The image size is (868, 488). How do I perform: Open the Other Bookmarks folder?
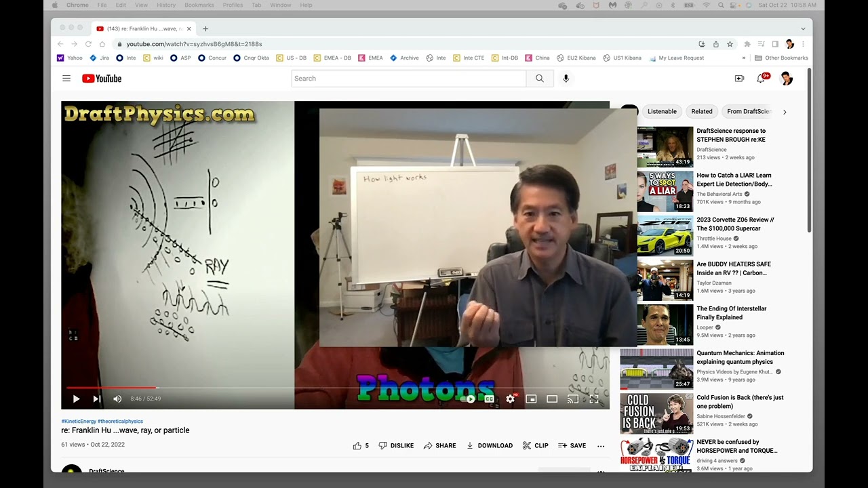(781, 58)
